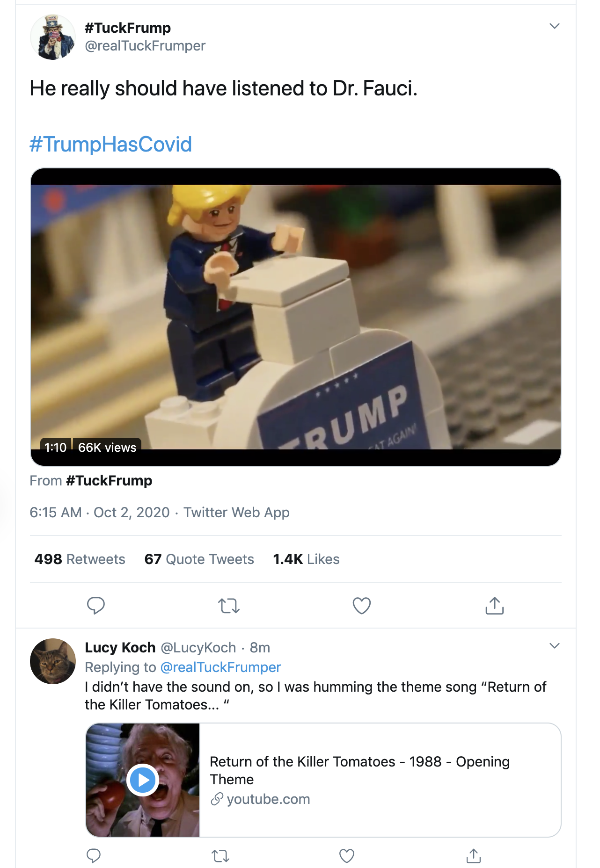The height and width of the screenshot is (868, 600).
Task: View the 67 Quote Tweets list
Action: pos(199,559)
